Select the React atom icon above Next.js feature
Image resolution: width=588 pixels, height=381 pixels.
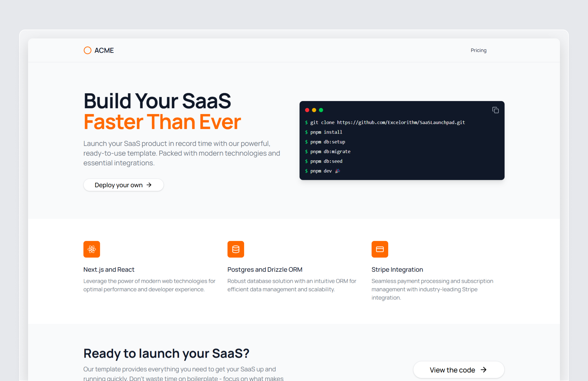91,249
